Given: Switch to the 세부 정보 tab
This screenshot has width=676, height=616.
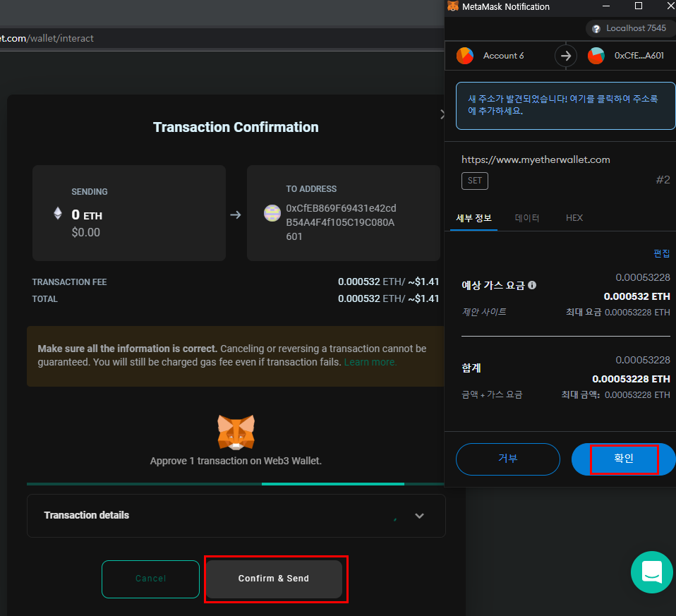Looking at the screenshot, I should [x=473, y=218].
